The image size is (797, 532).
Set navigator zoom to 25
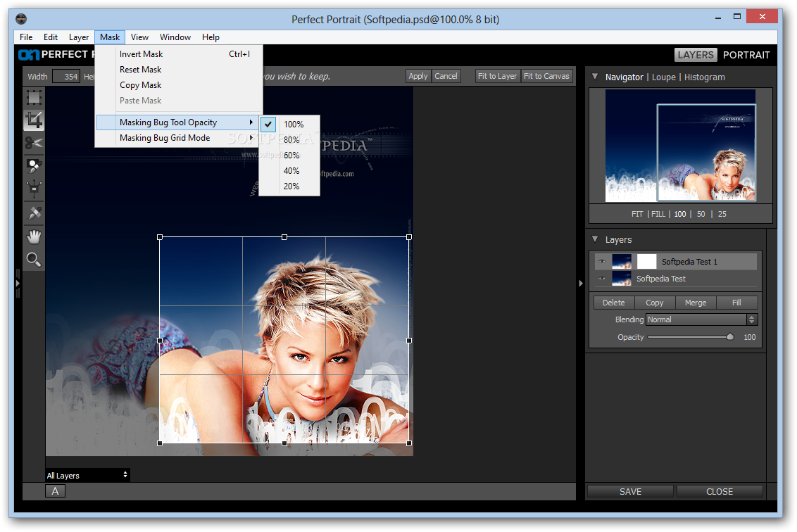[x=722, y=214]
